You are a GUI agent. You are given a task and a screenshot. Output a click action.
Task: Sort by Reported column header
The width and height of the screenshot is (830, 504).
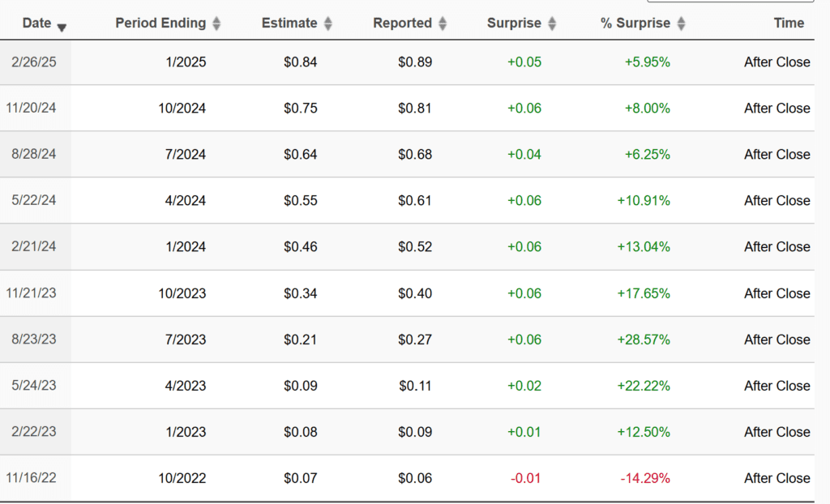[402, 23]
